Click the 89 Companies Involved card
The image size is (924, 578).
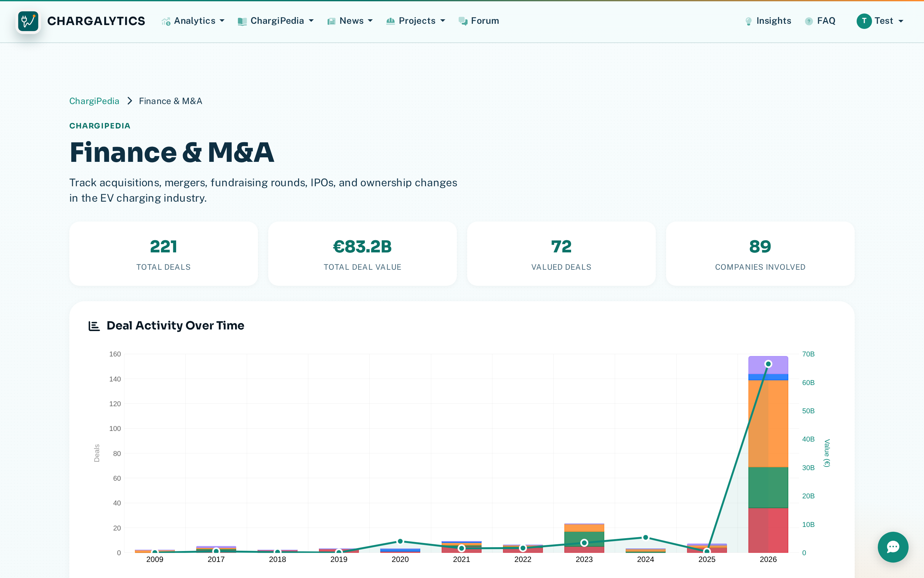[760, 254]
